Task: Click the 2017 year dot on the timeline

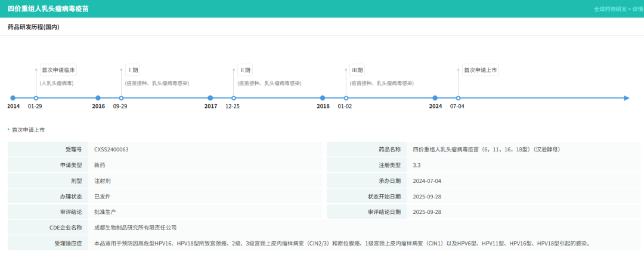Action: coord(210,98)
